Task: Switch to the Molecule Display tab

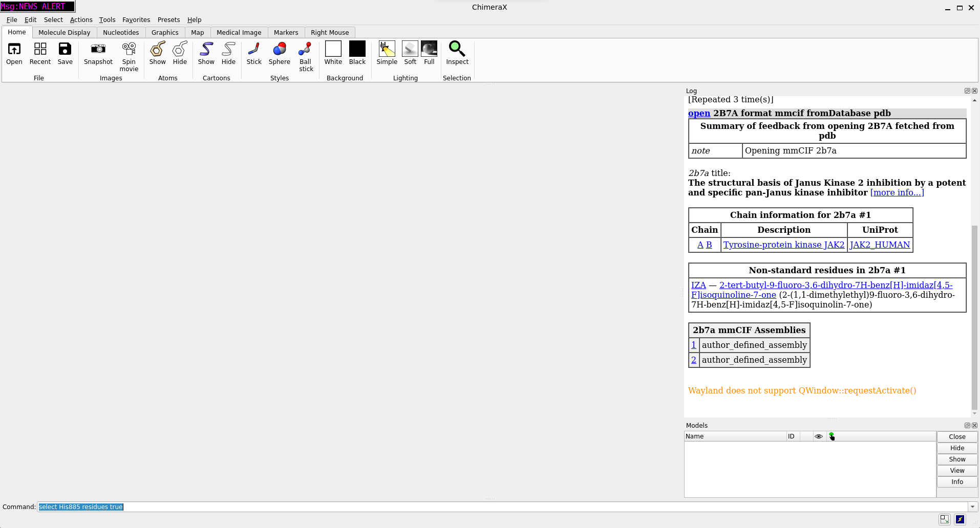Action: (x=64, y=32)
